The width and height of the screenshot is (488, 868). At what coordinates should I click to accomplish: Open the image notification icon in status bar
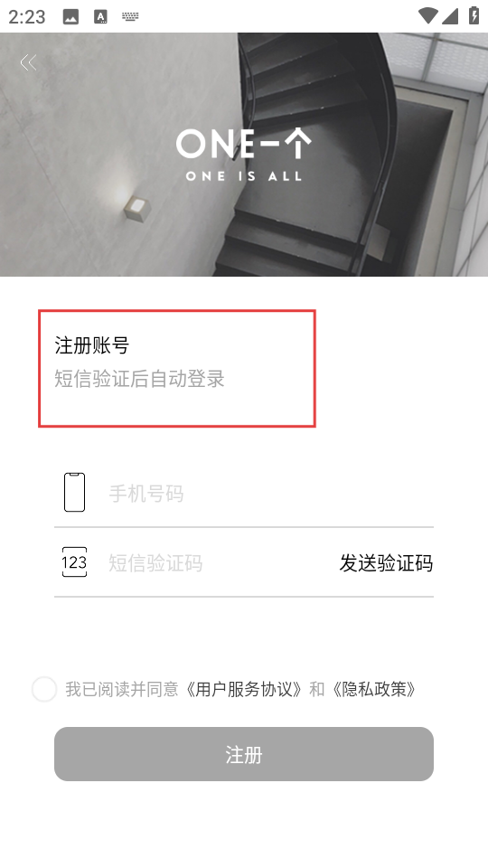(70, 16)
